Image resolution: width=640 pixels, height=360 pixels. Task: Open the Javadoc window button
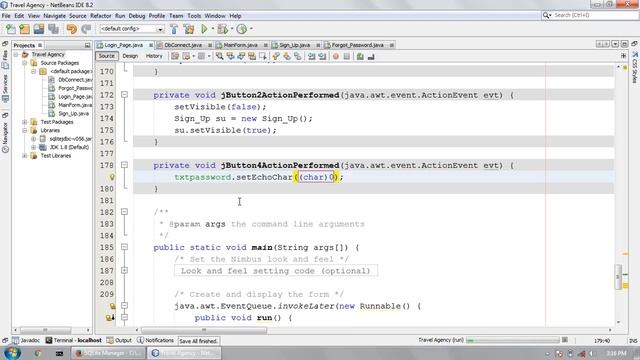(x=27, y=340)
